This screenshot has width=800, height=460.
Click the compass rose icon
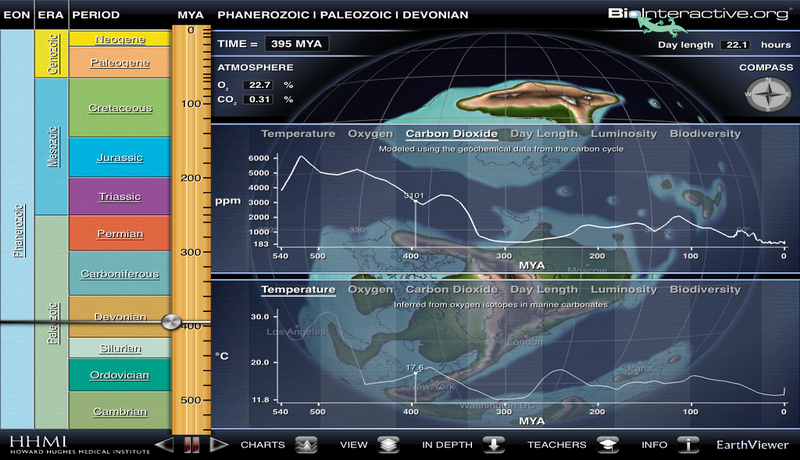pyautogui.click(x=767, y=94)
